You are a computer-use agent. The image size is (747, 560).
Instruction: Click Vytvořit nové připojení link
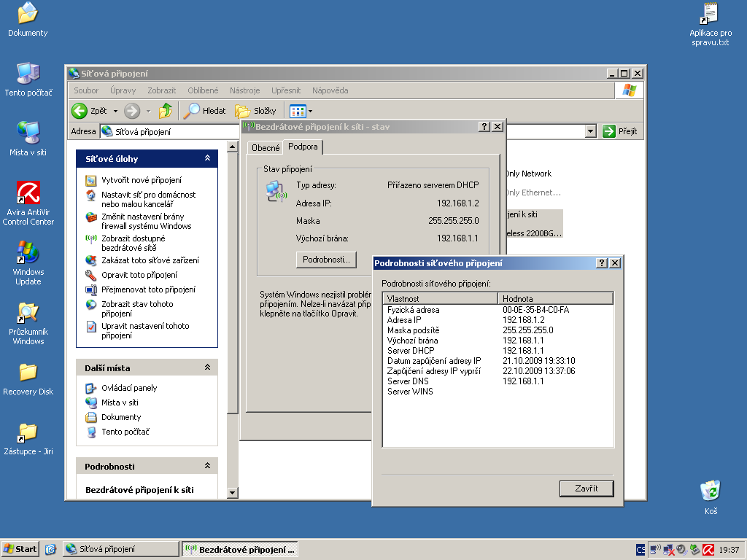(x=142, y=180)
